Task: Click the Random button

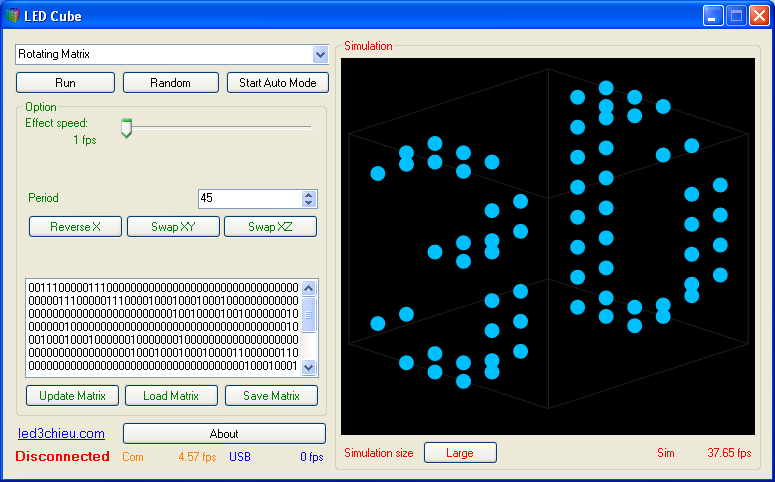Action: [x=170, y=83]
